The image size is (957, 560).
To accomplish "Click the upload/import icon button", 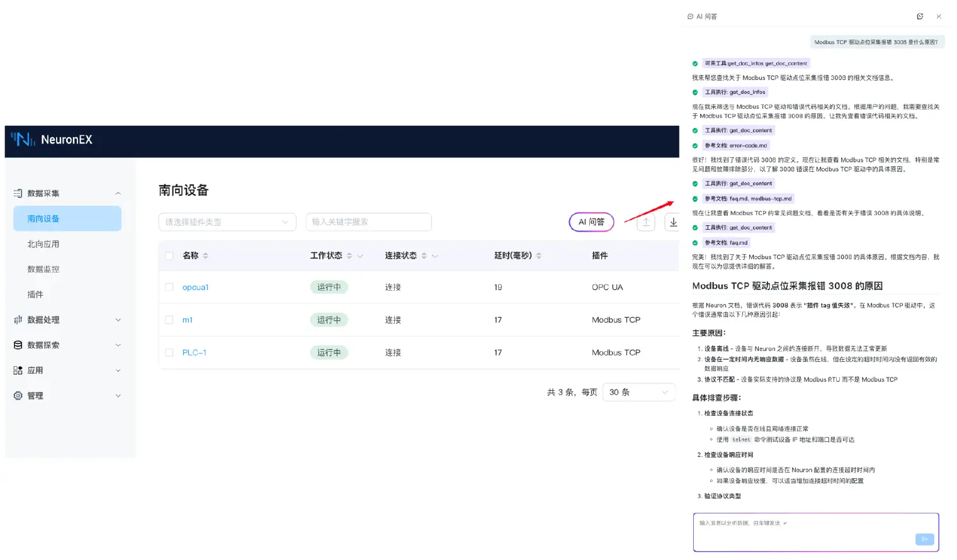I will click(645, 222).
